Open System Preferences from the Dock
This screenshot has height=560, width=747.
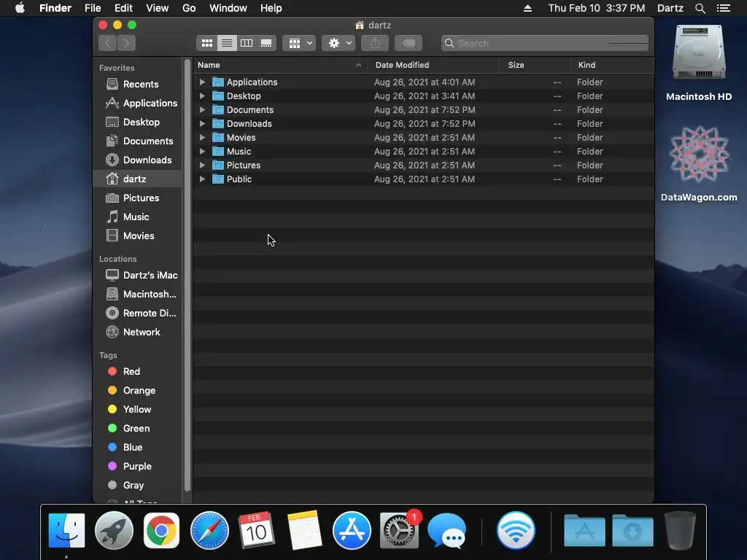pos(399,531)
